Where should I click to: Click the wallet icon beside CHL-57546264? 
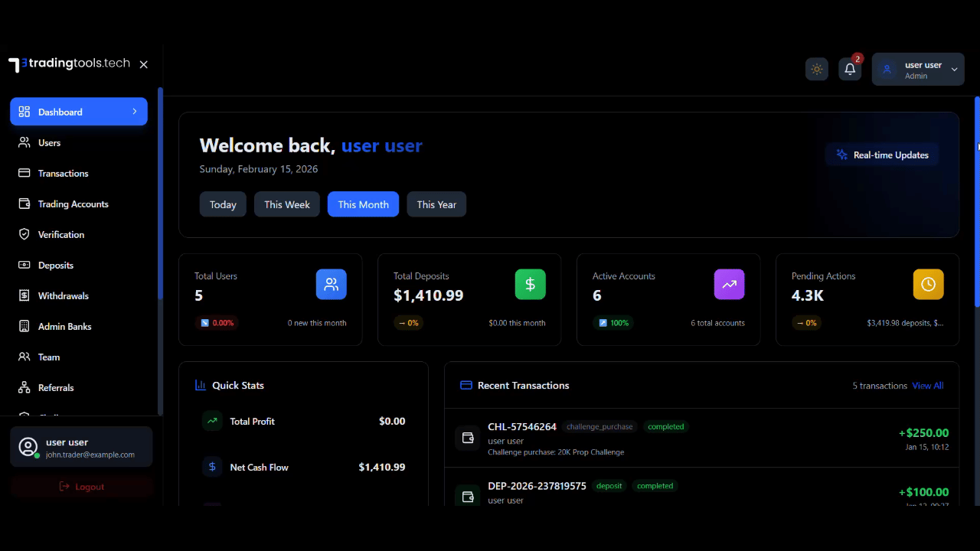pos(468,439)
